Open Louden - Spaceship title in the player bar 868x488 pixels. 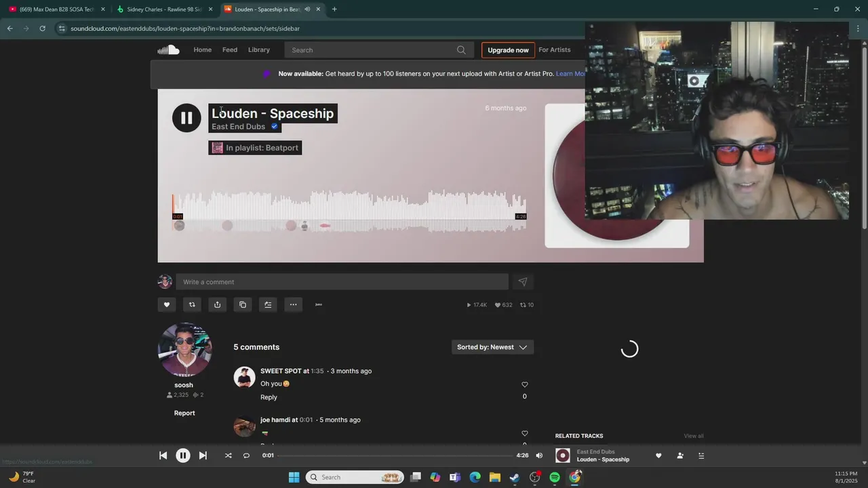[x=603, y=460]
